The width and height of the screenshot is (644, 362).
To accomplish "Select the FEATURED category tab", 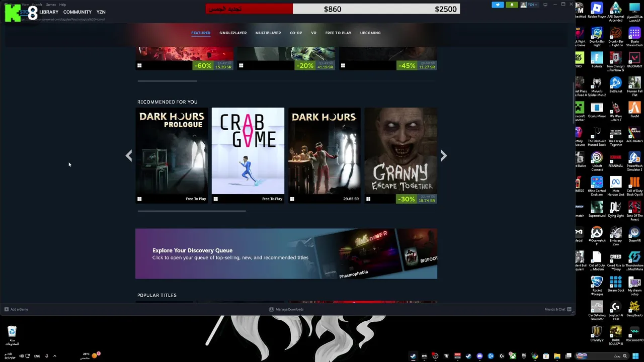I will 201,33.
